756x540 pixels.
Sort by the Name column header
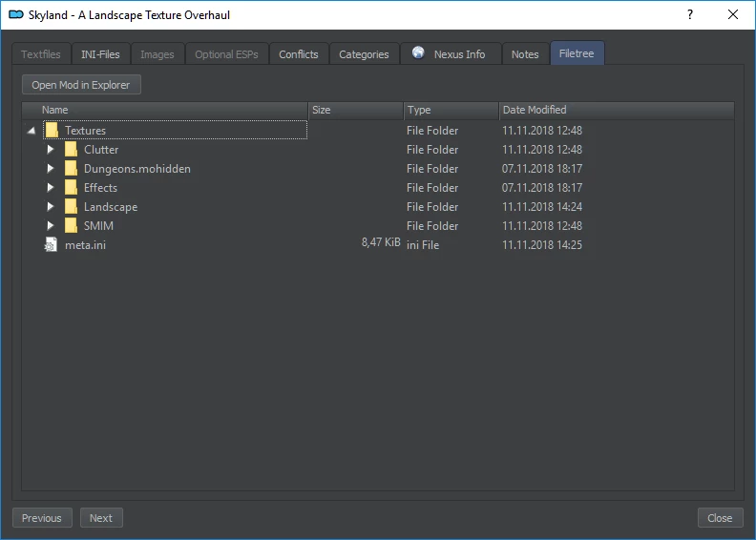point(165,110)
